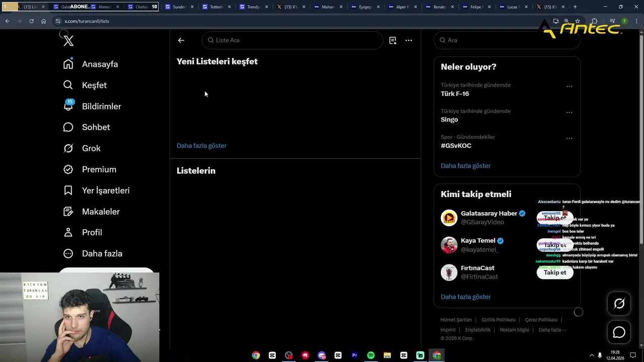
Task: Expand the footer Daha fazla menu
Action: click(552, 330)
